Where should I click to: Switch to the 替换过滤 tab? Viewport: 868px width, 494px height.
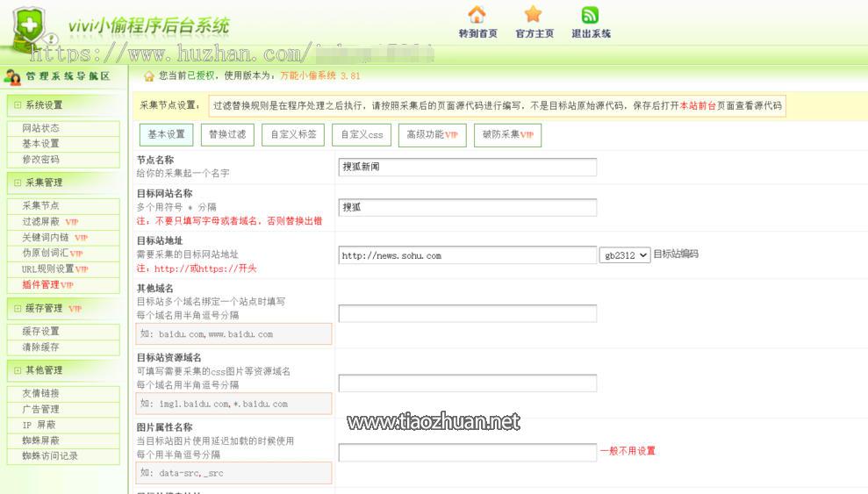coord(227,135)
